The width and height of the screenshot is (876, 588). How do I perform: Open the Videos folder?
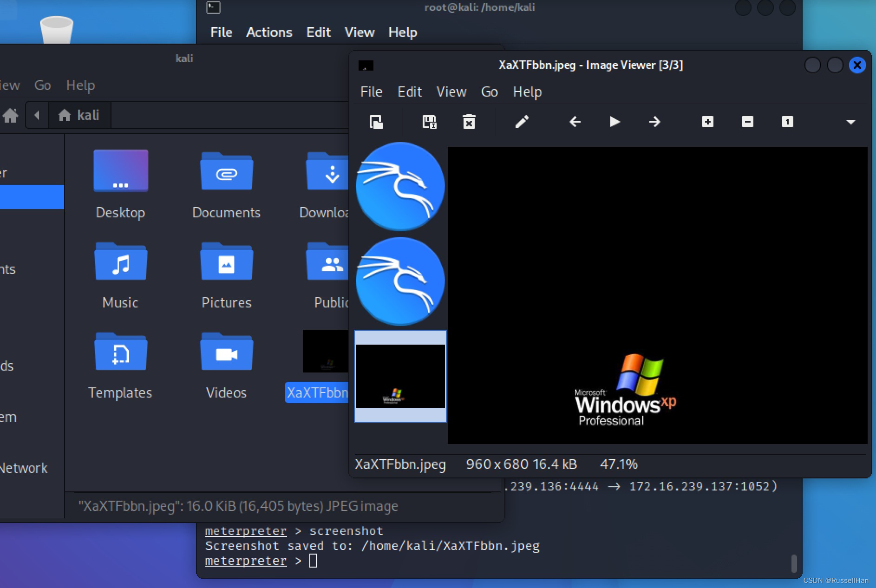(x=226, y=366)
